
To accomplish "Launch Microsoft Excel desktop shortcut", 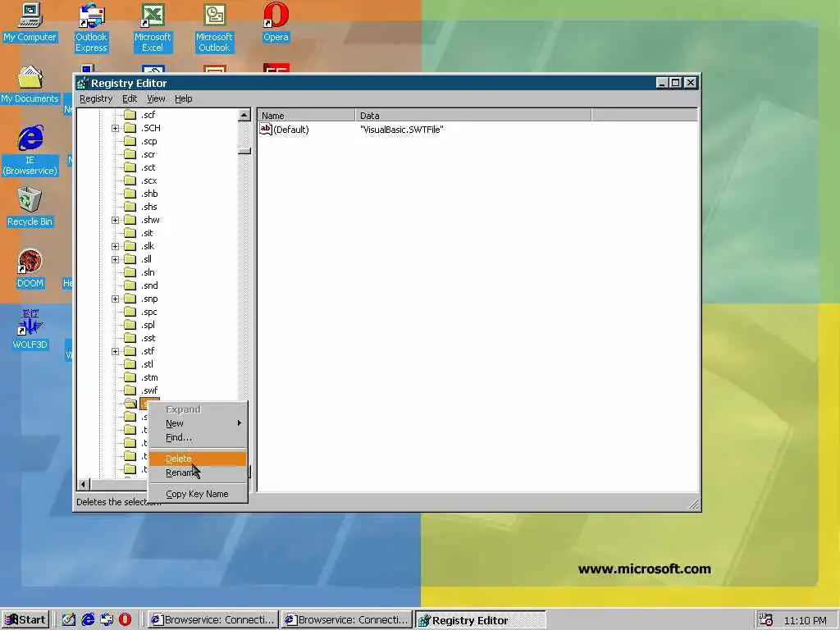I will (153, 28).
